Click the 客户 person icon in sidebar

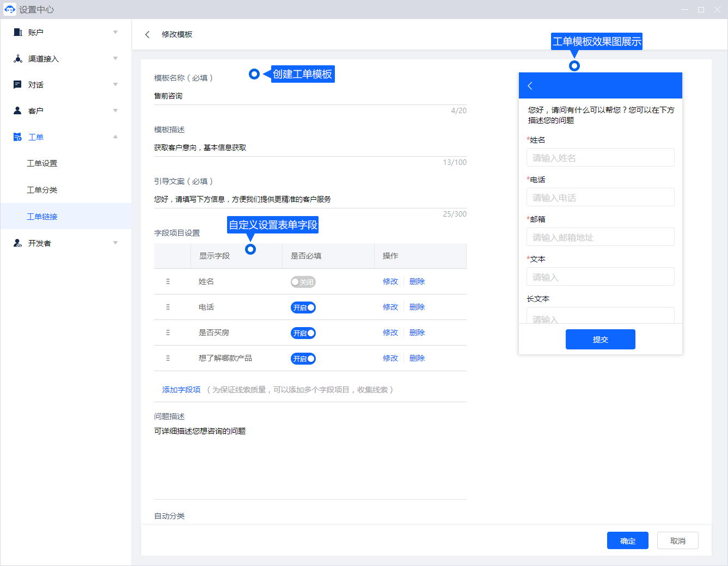click(x=17, y=111)
